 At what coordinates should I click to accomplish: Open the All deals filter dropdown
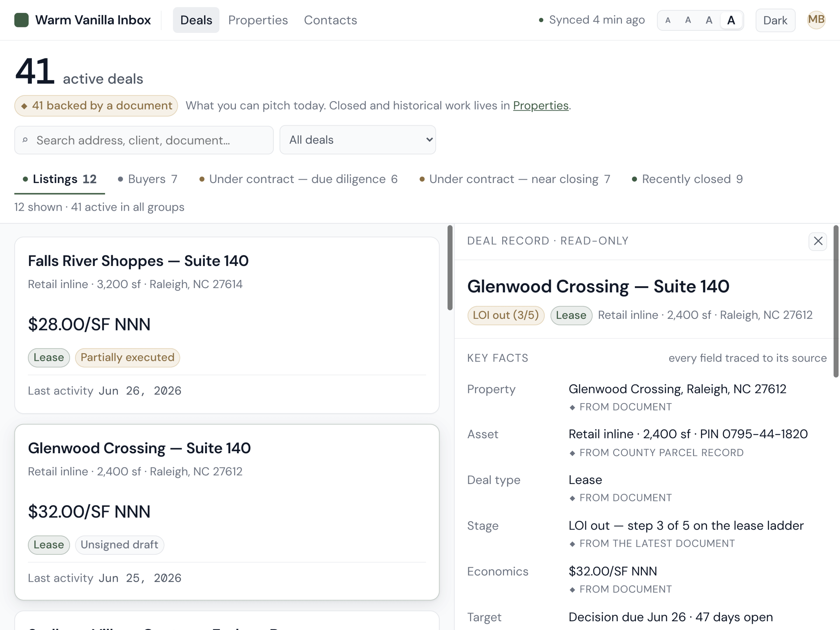point(358,140)
